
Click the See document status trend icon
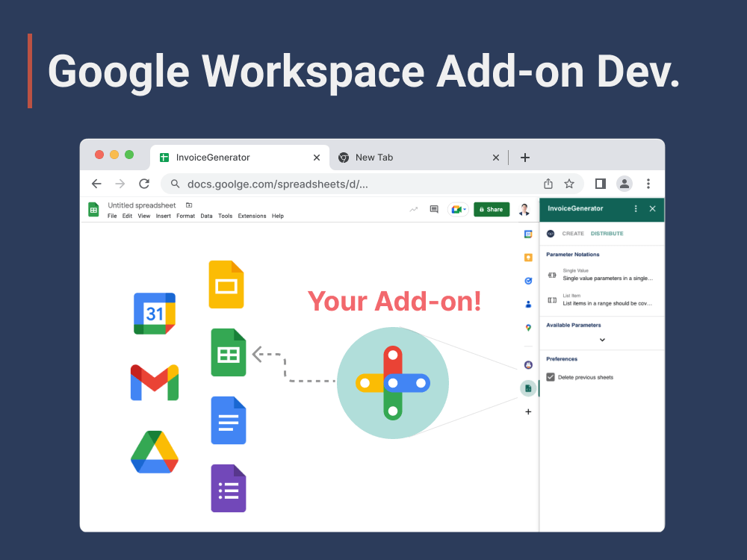(413, 209)
